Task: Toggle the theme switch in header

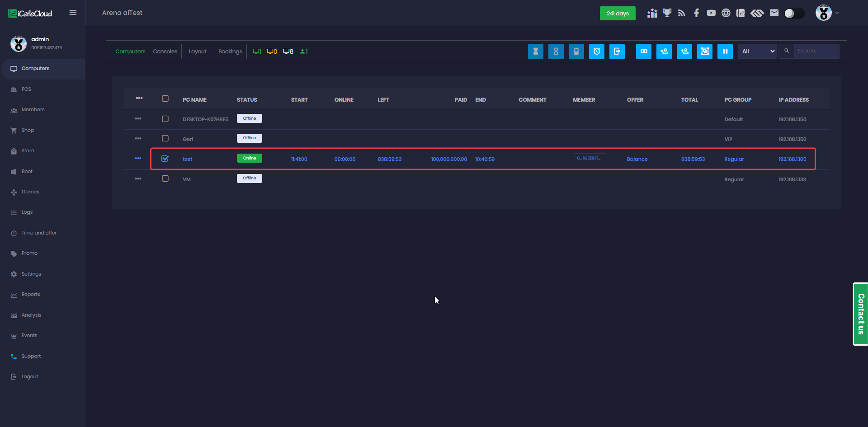Action: point(794,14)
